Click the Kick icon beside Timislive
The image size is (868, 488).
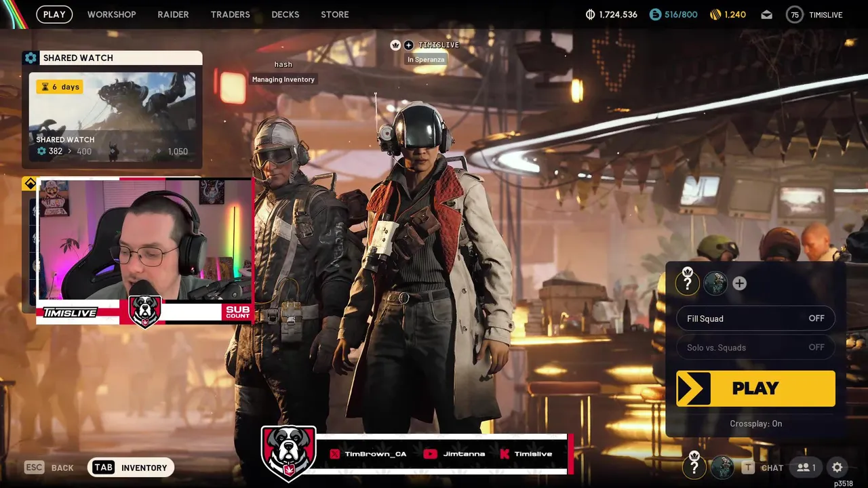[505, 454]
